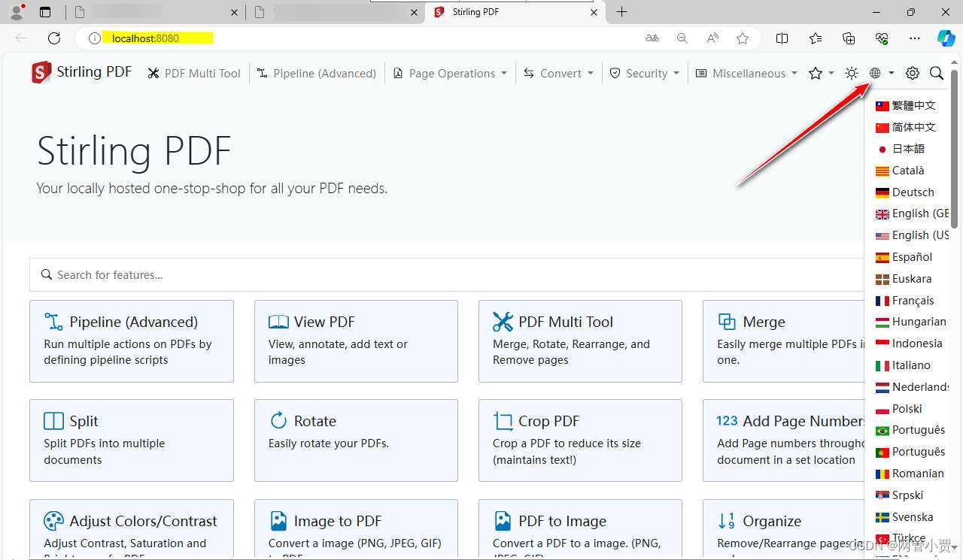Click the Stirling PDF logo icon
Screen dimensions: 963x560
pos(41,72)
